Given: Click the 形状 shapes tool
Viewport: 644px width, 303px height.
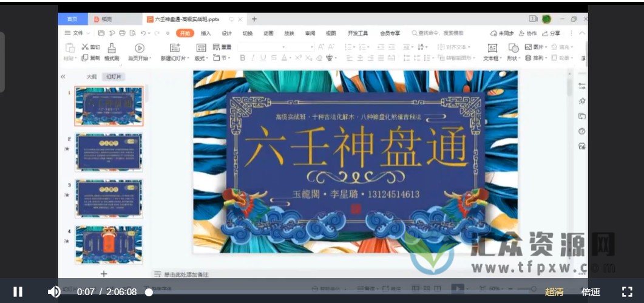Looking at the screenshot, I should 514,52.
